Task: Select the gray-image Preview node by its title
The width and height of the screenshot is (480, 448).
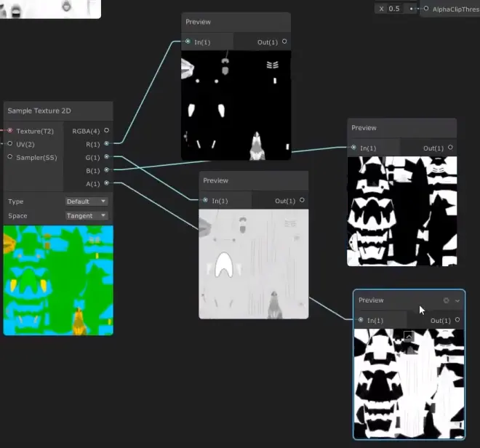Action: tap(216, 180)
